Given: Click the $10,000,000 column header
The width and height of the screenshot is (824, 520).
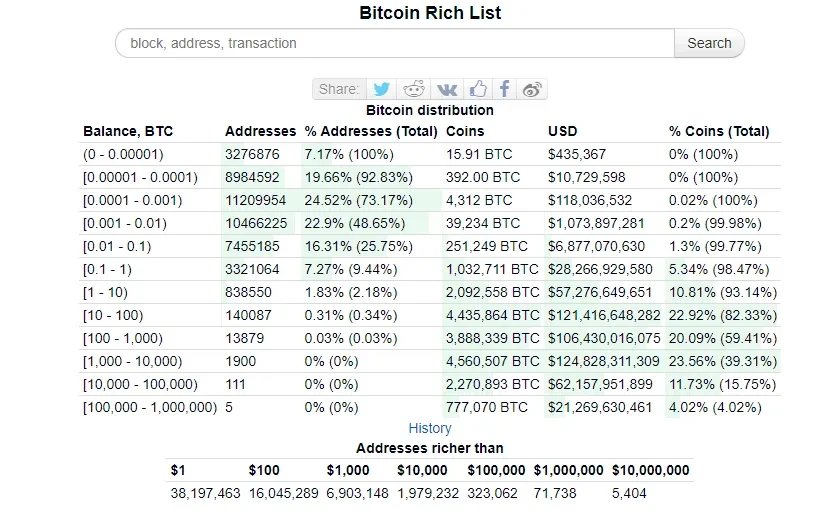Looking at the screenshot, I should (650, 470).
